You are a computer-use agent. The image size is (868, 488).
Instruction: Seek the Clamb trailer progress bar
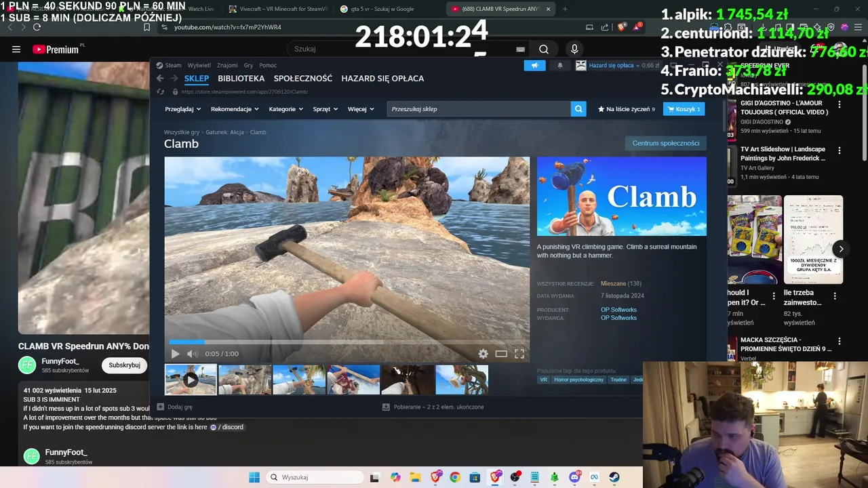tap(348, 342)
